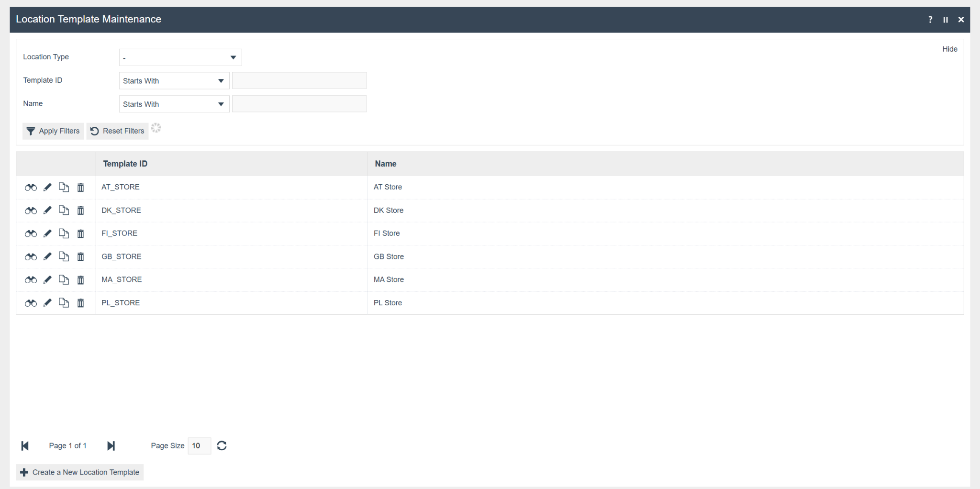
Task: Expand the Template ID Starts With dropdown
Action: (174, 81)
